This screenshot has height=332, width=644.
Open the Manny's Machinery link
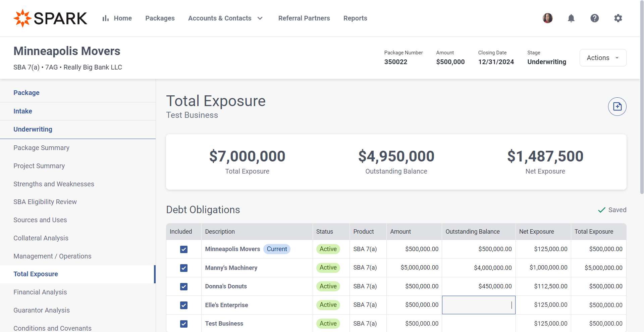pyautogui.click(x=231, y=268)
